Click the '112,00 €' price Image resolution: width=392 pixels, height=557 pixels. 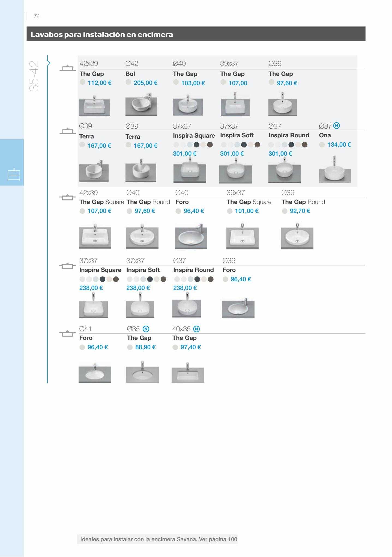(100, 83)
